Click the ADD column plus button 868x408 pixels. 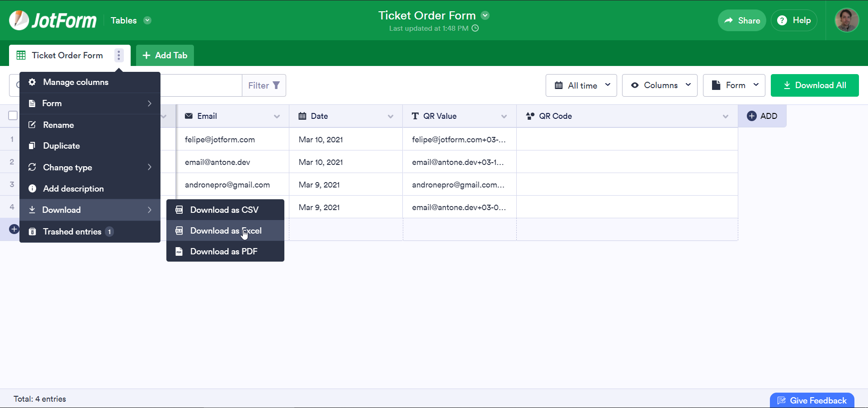point(762,116)
